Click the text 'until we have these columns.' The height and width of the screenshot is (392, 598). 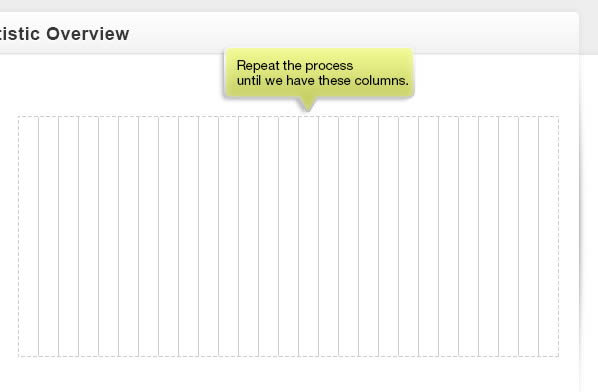tap(323, 80)
